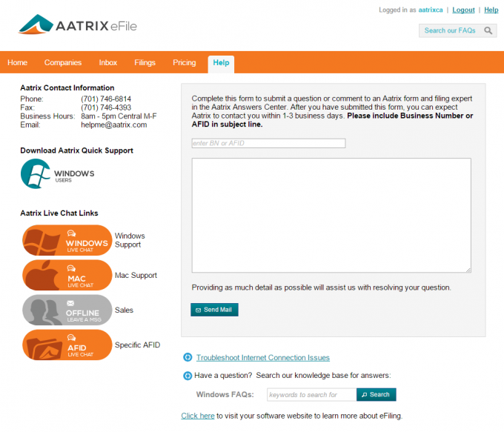This screenshot has width=504, height=432.
Task: Click inside the large message text area
Action: point(331,215)
